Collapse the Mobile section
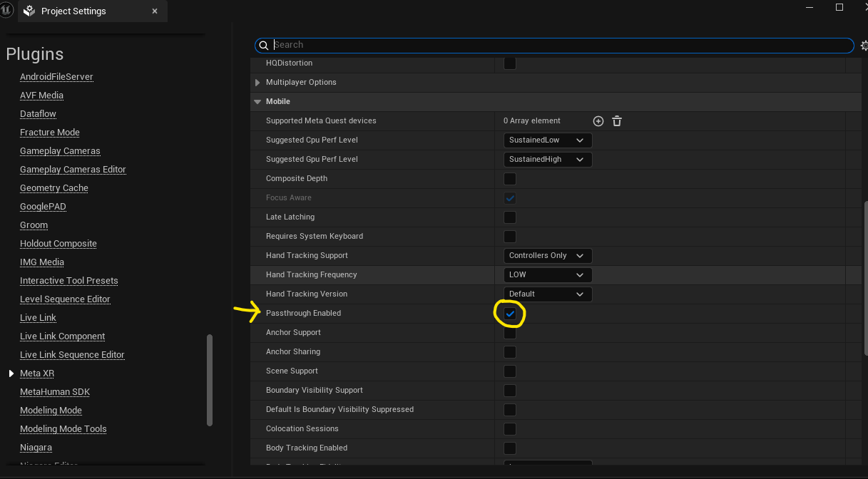The width and height of the screenshot is (868, 479). (x=257, y=102)
